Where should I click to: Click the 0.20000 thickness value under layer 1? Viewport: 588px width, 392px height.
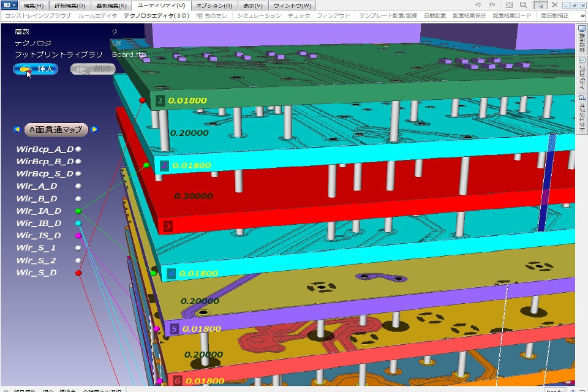[188, 132]
